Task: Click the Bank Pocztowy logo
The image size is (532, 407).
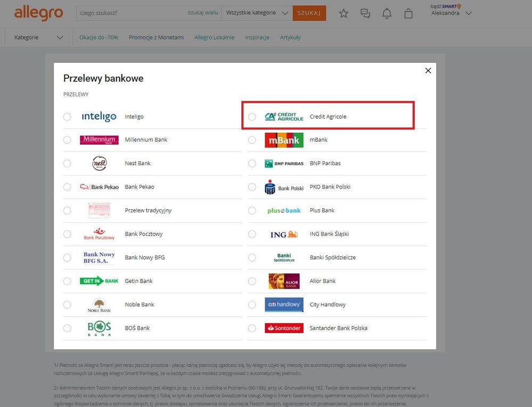Action: click(99, 234)
